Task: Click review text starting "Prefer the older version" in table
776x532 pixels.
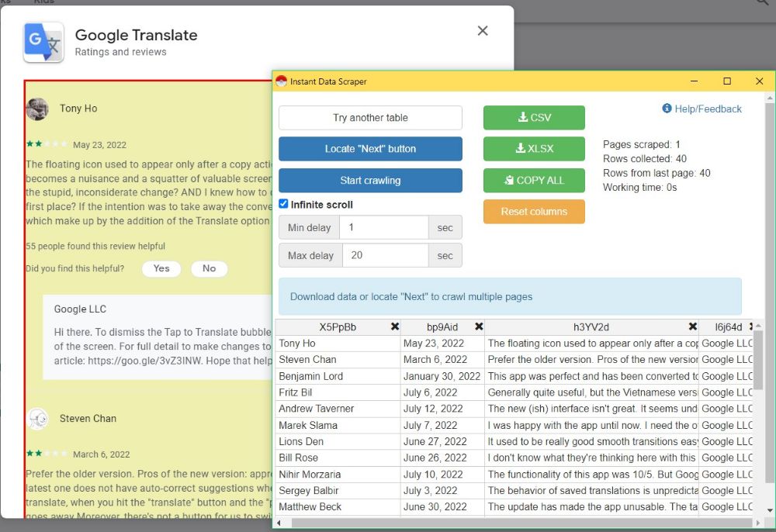Action: click(591, 359)
